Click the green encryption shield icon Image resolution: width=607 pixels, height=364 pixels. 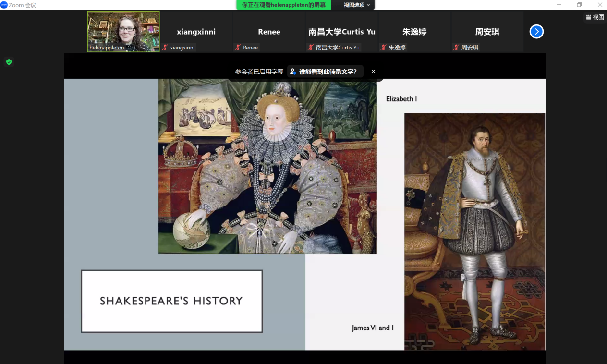[x=9, y=62]
